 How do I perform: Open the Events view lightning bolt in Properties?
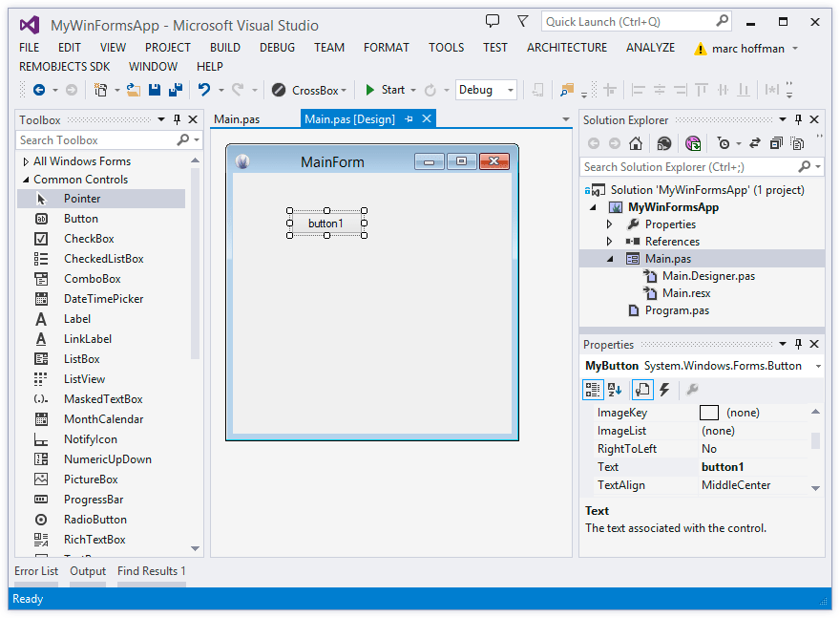[663, 389]
